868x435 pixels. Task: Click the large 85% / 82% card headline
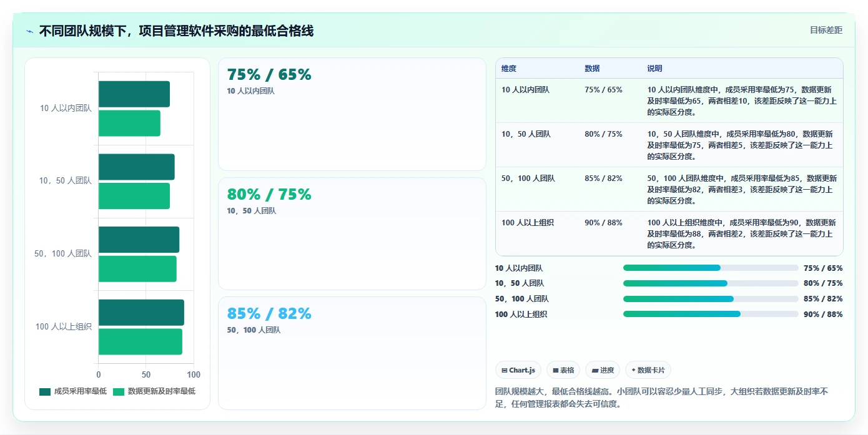coord(269,313)
